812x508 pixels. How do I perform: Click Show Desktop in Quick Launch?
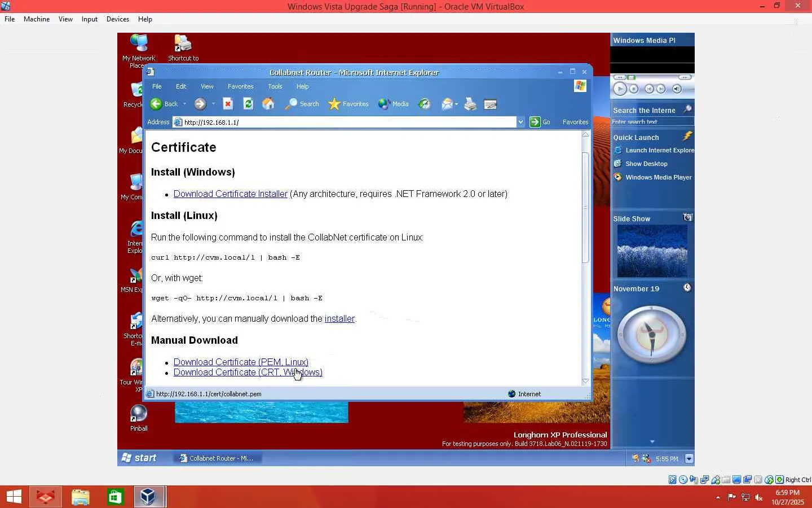click(641, 164)
